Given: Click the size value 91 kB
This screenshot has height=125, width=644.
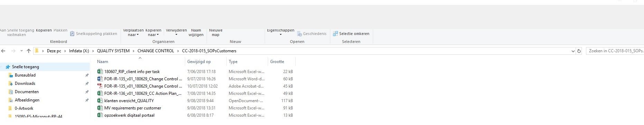Looking at the screenshot, I should (x=288, y=108).
